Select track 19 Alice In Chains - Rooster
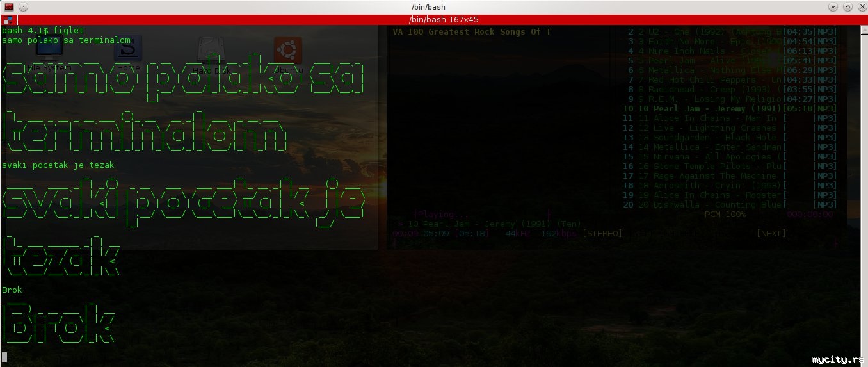868x367 pixels. coord(728,195)
